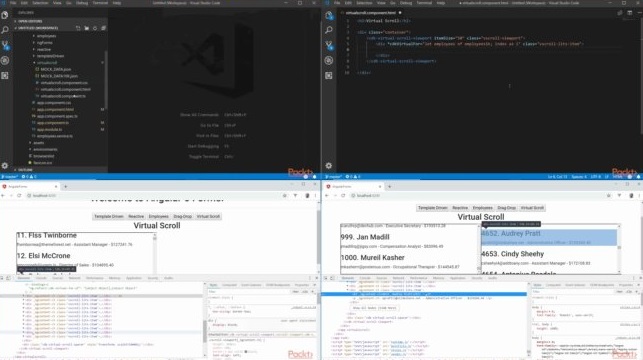Screen dimensions: 643x360
Task: Collapse all folders in Explorer via header icon
Action: click(x=103, y=28)
